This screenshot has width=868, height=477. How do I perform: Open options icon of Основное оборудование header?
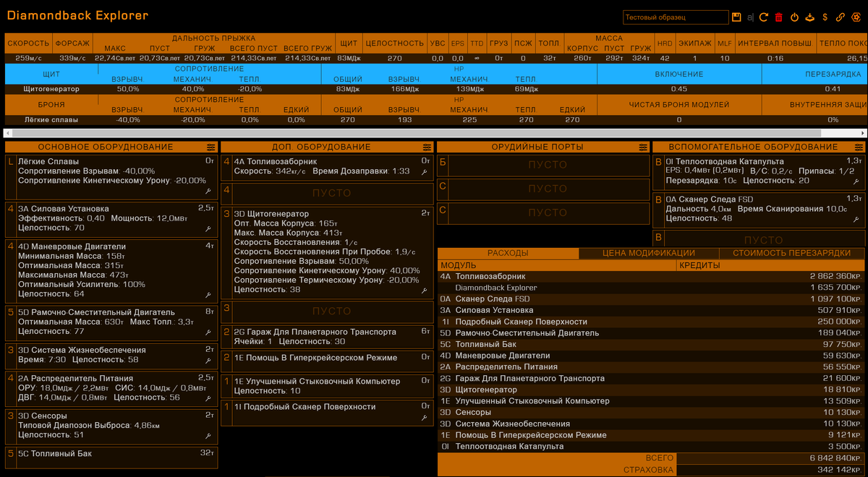pos(210,147)
